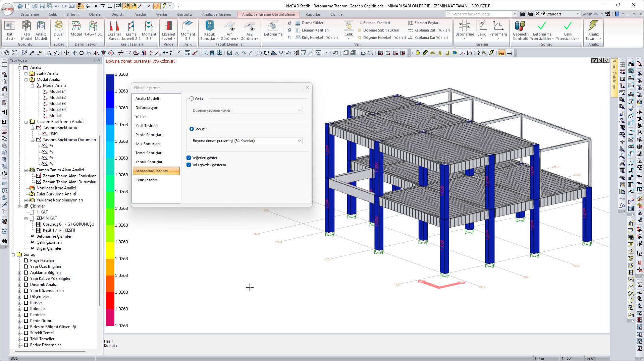Expand the Kolonlar tree node
This screenshot has height=361, width=644.
[x=20, y=309]
